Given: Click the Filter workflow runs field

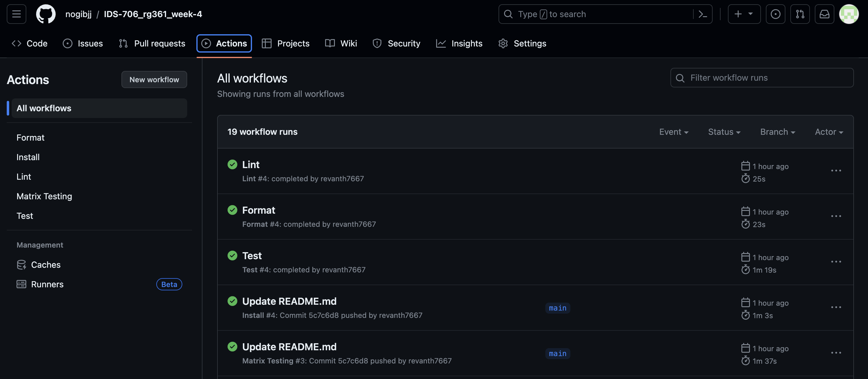Looking at the screenshot, I should 762,78.
